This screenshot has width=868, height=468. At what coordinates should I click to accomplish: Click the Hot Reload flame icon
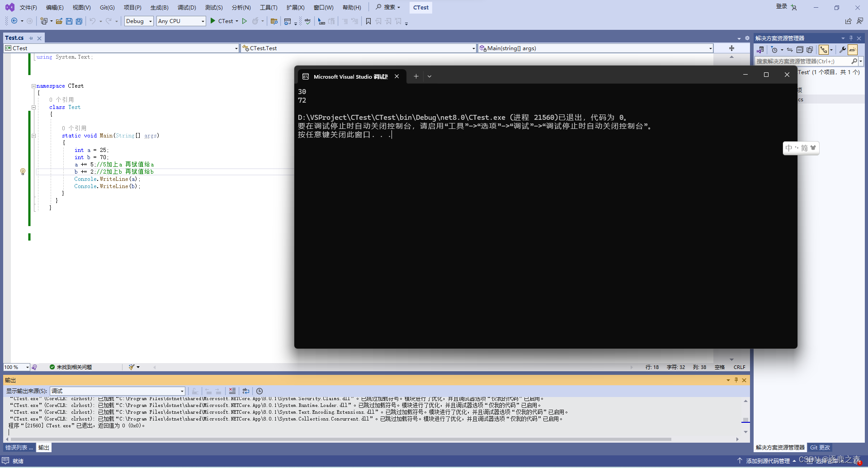coord(255,21)
